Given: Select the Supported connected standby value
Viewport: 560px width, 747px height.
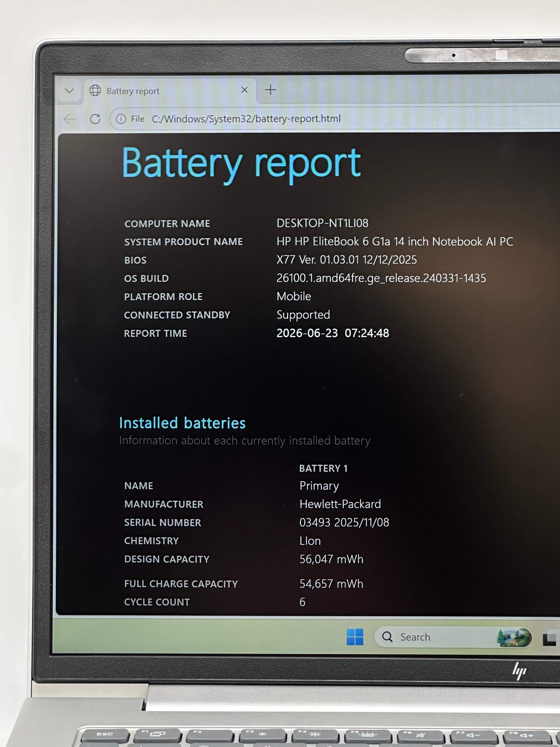Looking at the screenshot, I should [x=303, y=315].
